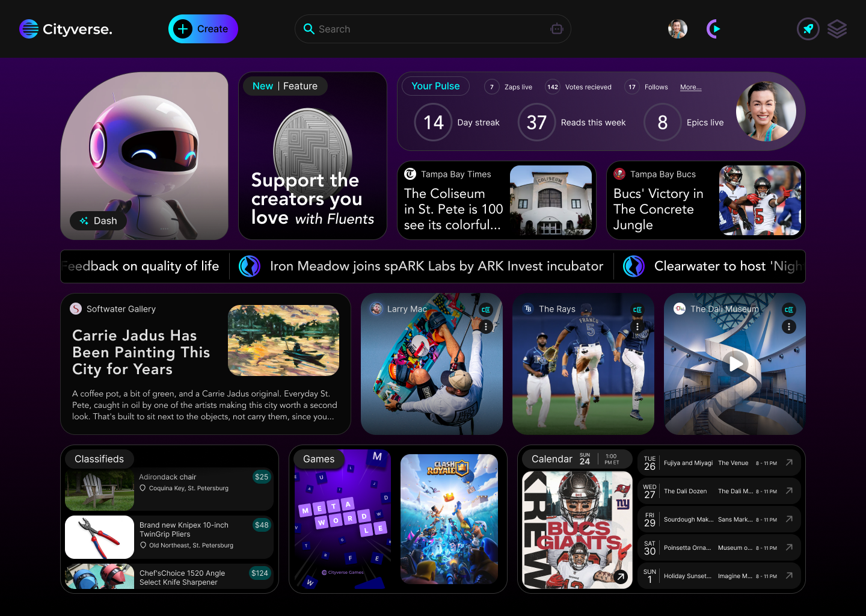The width and height of the screenshot is (866, 616).
Task: Play The Dali Museum video
Action: [x=735, y=364]
